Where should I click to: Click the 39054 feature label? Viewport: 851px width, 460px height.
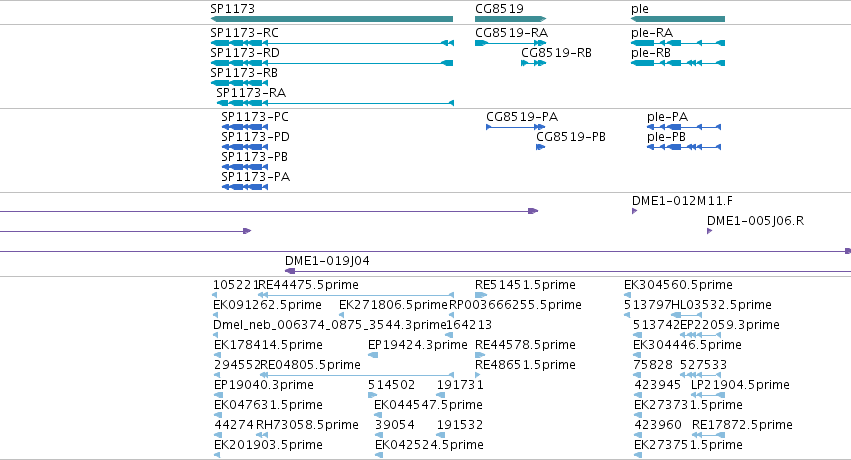click(x=395, y=425)
